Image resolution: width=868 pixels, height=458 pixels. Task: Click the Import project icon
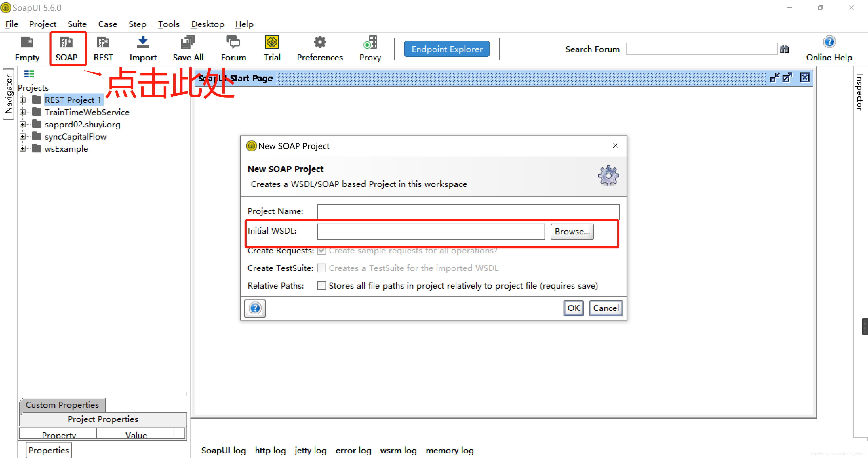point(143,49)
